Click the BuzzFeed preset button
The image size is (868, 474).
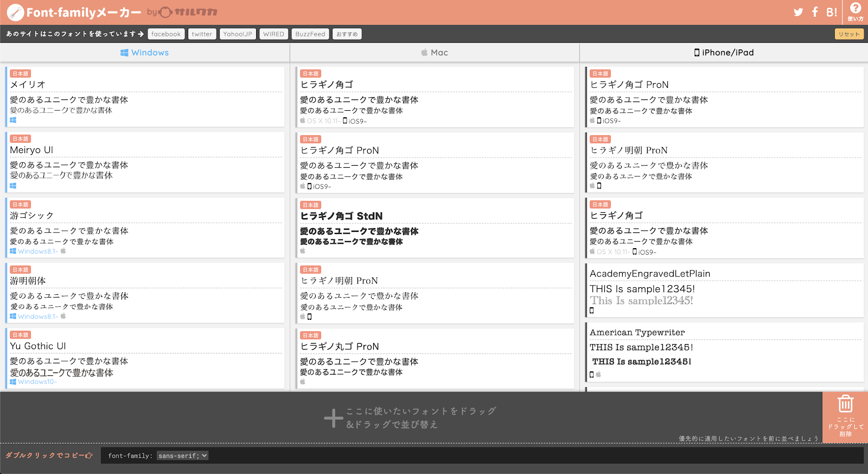310,34
